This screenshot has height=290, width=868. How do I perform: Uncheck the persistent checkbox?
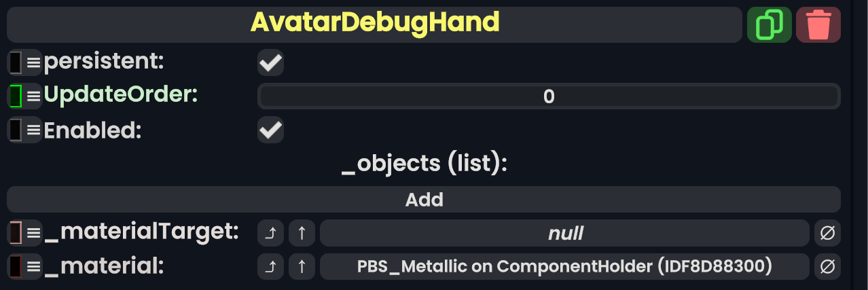click(x=270, y=63)
